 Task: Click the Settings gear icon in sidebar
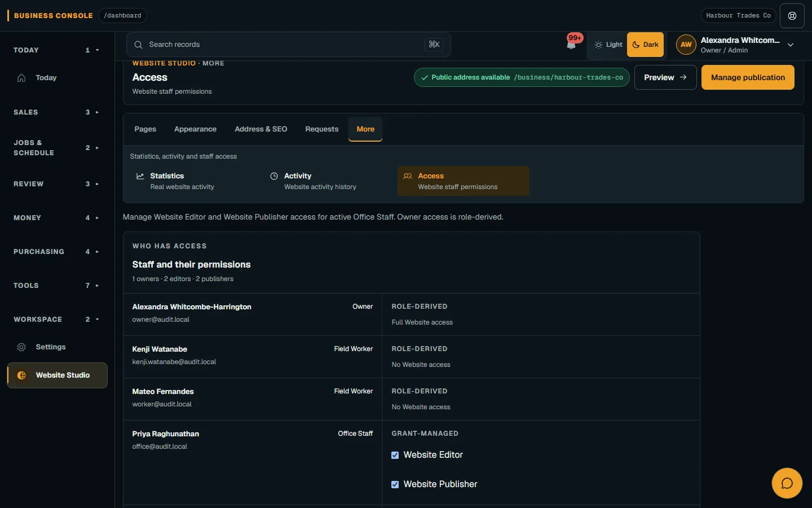pyautogui.click(x=21, y=347)
